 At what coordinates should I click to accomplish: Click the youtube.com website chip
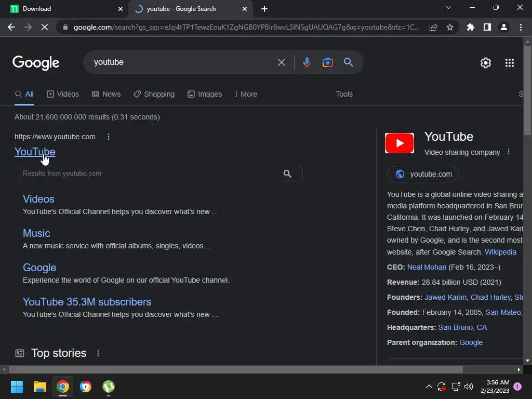tap(423, 174)
